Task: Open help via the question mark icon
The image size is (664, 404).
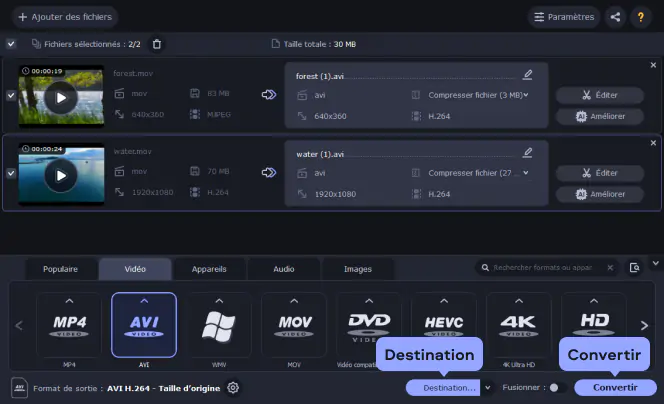Action: (x=641, y=17)
